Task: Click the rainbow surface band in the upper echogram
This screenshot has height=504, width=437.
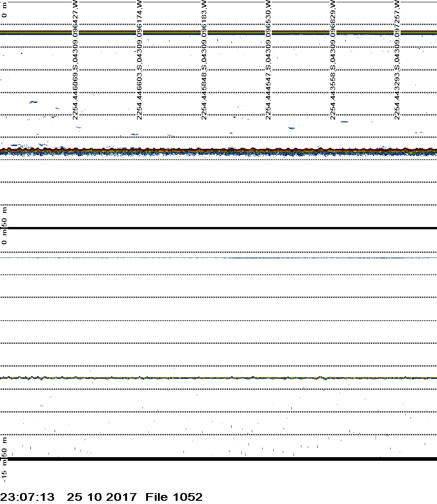Action: [x=218, y=32]
